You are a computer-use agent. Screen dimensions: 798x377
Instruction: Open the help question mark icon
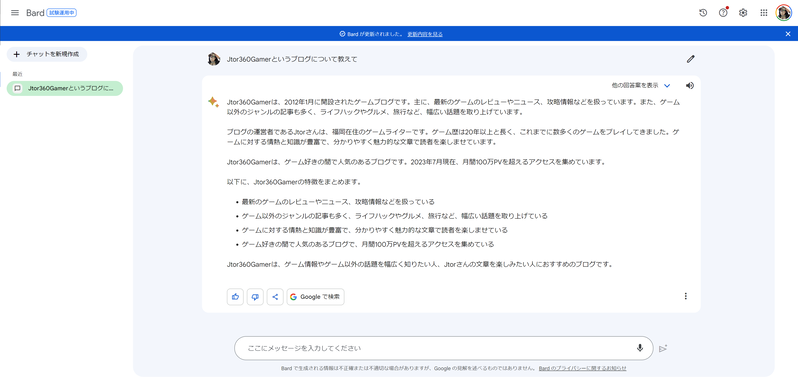click(x=723, y=13)
